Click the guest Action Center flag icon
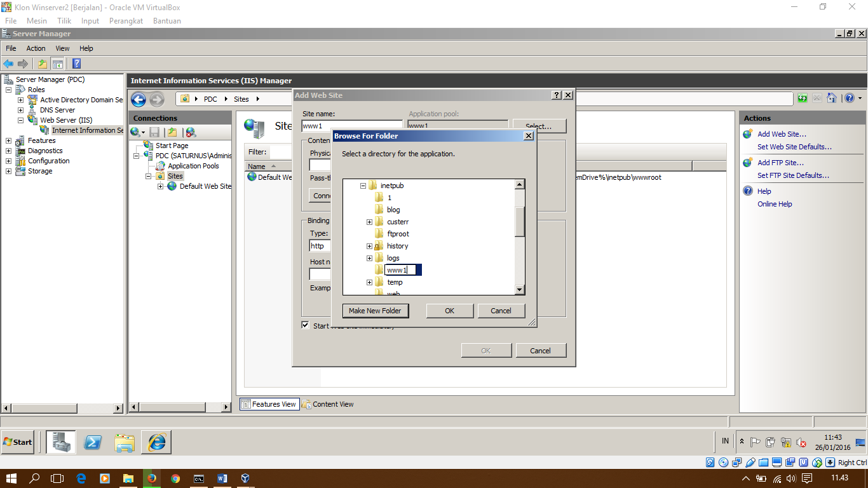868x488 pixels. (756, 442)
